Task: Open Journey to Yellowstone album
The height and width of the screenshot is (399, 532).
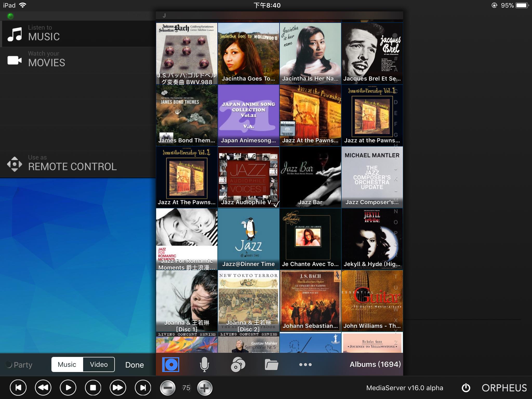Action: pos(372,342)
